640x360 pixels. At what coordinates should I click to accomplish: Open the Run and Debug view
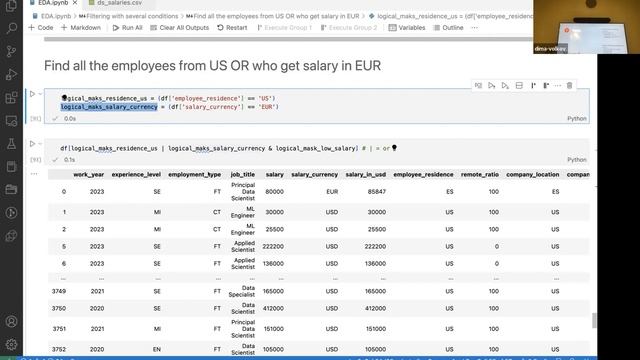11,75
